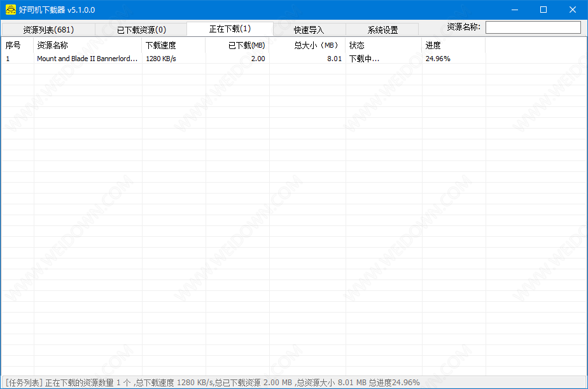This screenshot has height=389, width=588.
Task: Sort by the 资源名称 column header
Action: tap(88, 45)
